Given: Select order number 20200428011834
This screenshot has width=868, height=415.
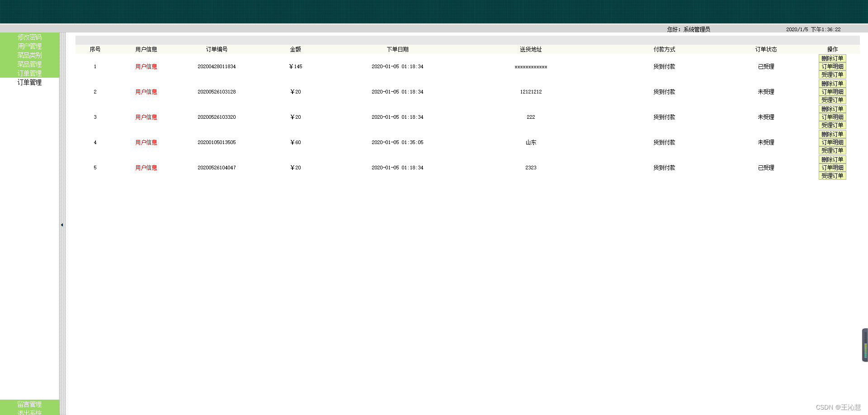Looking at the screenshot, I should point(217,66).
